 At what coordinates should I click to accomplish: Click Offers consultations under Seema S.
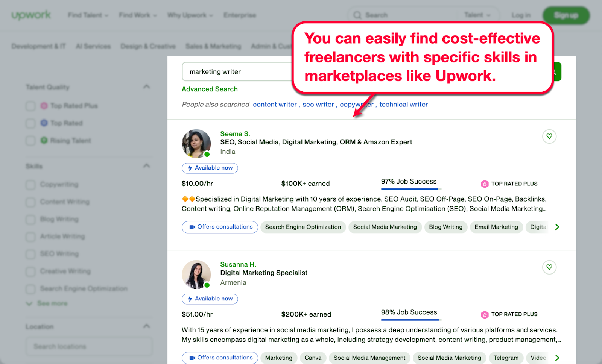[220, 227]
